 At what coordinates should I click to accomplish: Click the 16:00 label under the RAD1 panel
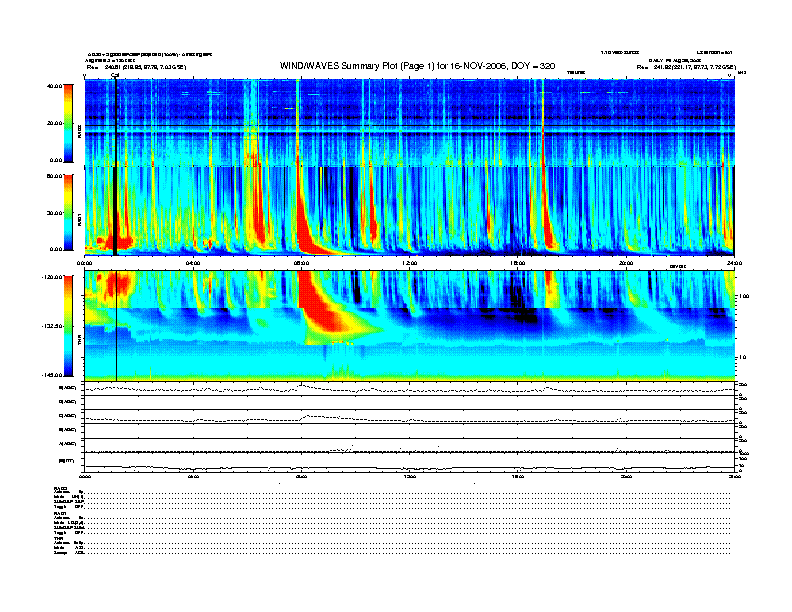pos(518,263)
